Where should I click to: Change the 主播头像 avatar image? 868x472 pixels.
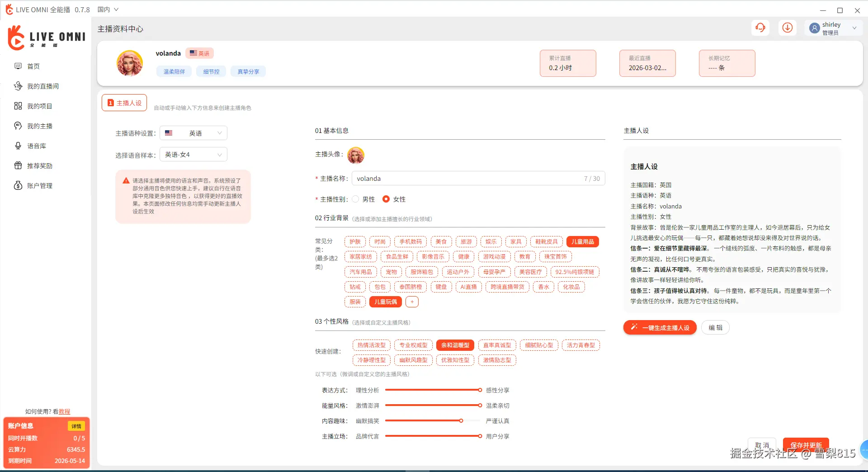point(356,155)
